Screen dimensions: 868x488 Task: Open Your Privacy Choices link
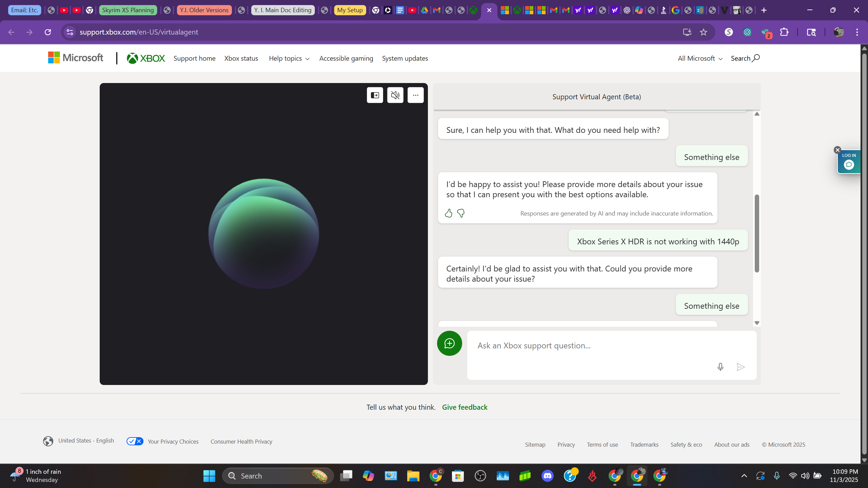tap(162, 441)
